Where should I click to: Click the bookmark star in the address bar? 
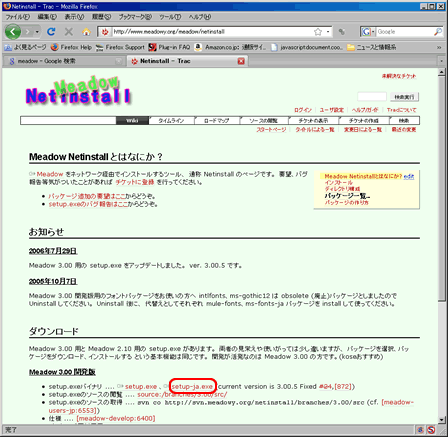[318, 32]
